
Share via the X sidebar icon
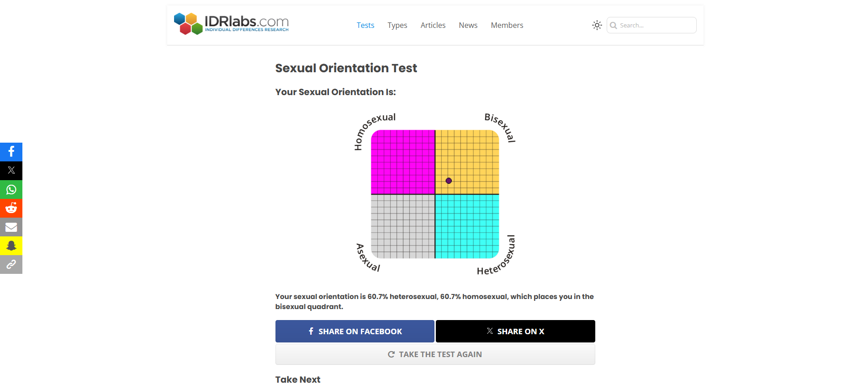pos(11,171)
